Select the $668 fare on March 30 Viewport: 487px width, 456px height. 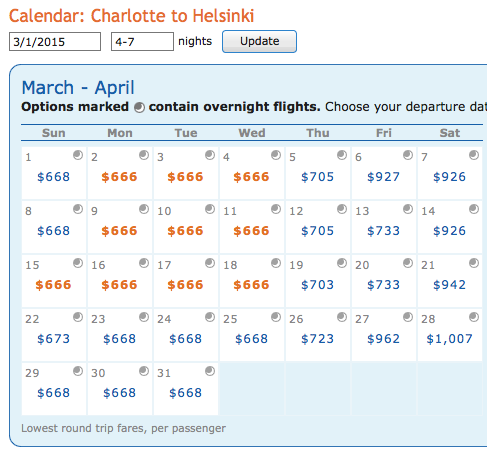point(119,393)
